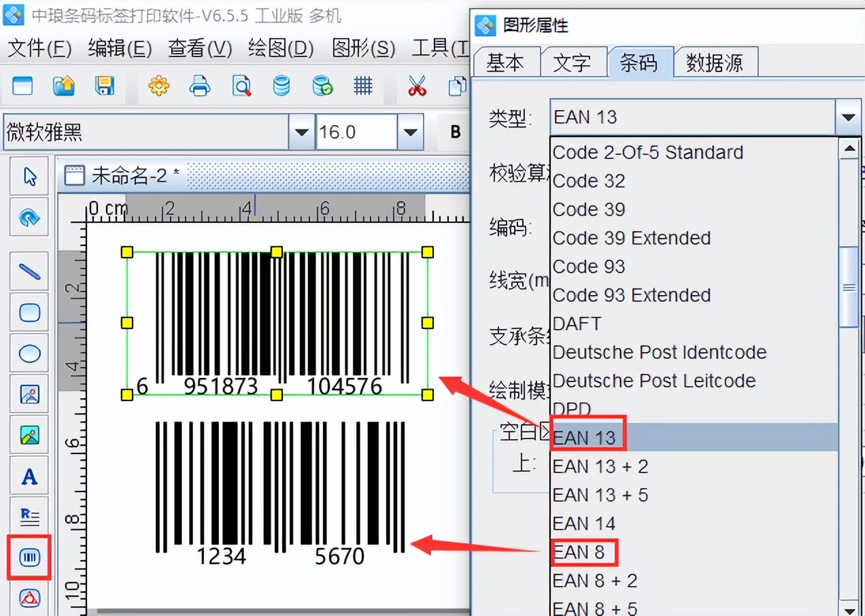The image size is (865, 616).
Task: Open the font name dropdown
Action: (x=300, y=131)
